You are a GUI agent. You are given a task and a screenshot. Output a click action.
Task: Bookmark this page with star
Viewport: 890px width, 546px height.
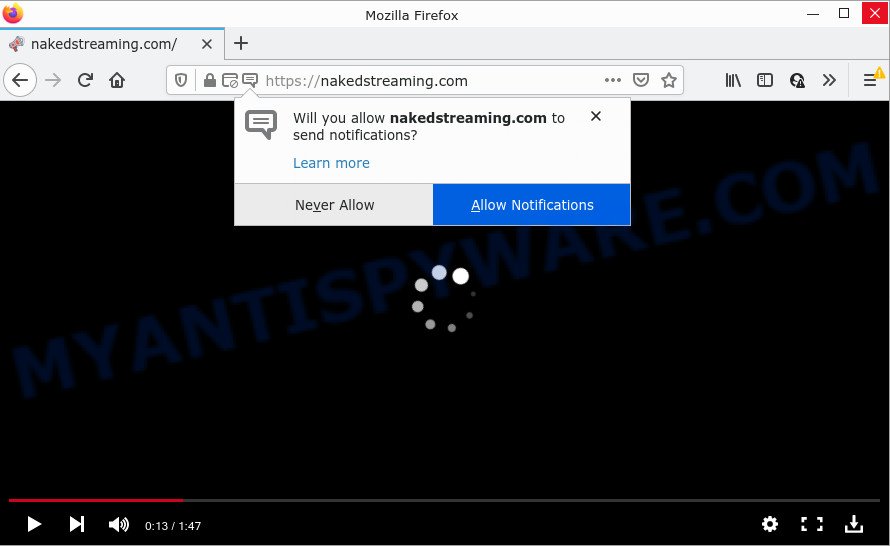[x=669, y=80]
